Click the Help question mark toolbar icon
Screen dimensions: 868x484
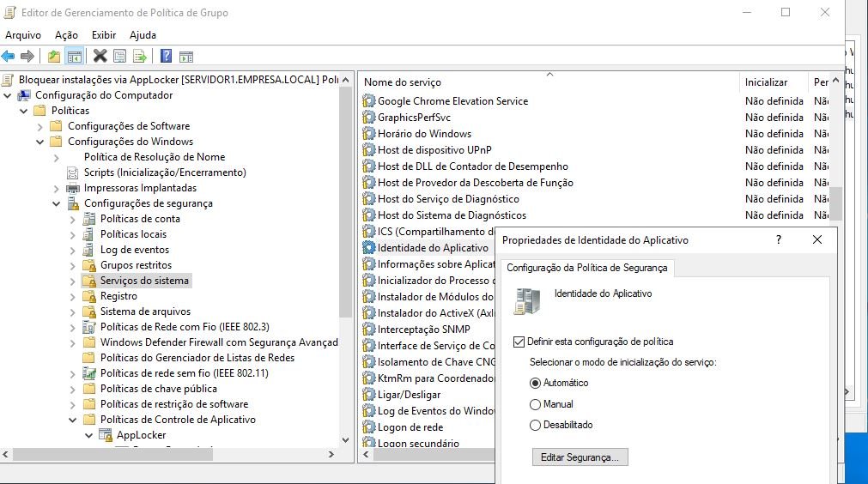tap(166, 56)
